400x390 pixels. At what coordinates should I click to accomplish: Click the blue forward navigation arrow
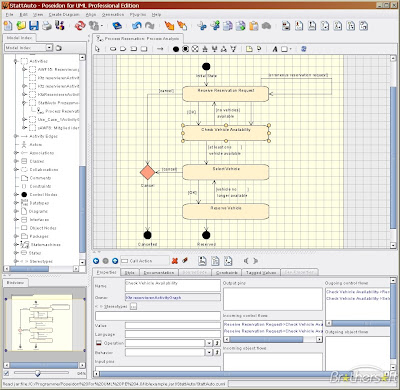[x=115, y=261]
